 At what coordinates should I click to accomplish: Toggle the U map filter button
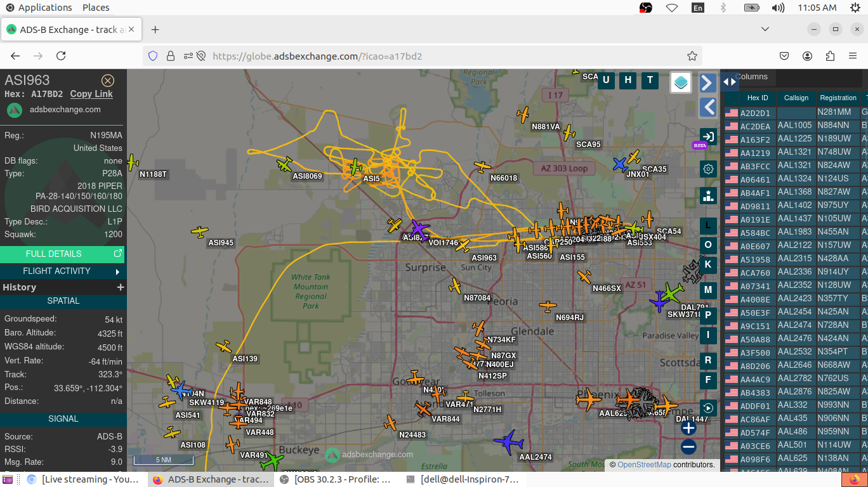pos(606,79)
